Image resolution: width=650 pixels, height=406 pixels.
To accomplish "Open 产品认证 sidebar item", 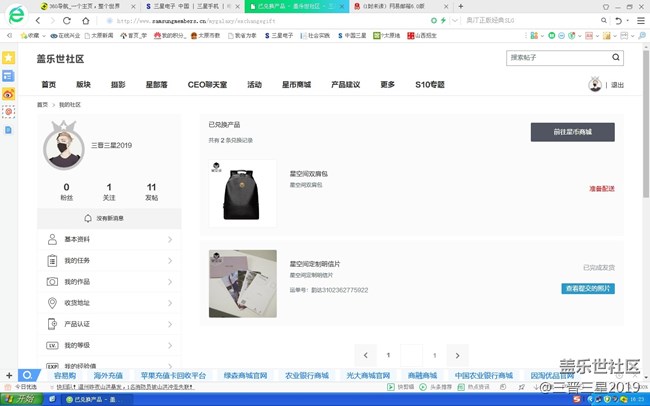I will coord(109,324).
